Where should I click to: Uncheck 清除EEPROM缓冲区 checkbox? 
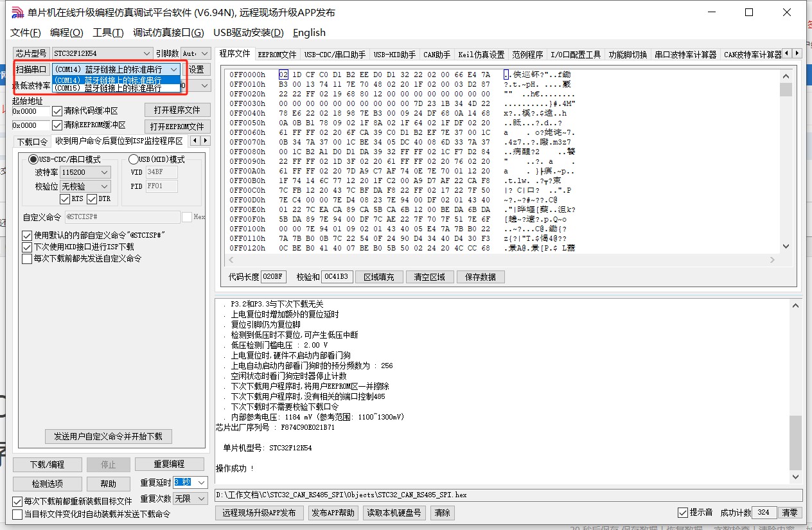click(57, 125)
